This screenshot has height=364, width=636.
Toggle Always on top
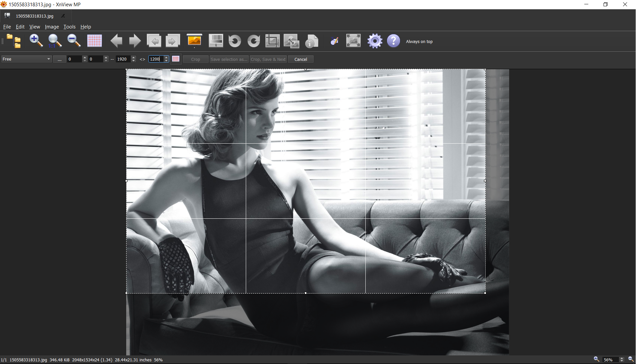[419, 41]
